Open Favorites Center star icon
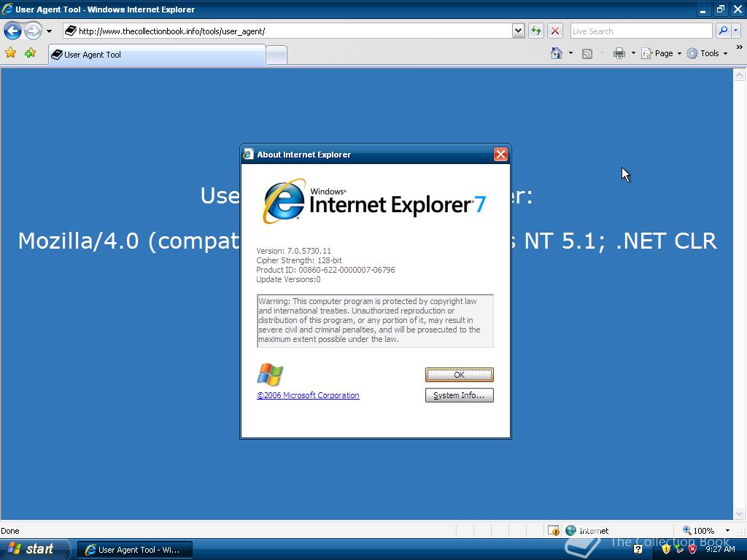Image resolution: width=747 pixels, height=560 pixels. click(10, 52)
